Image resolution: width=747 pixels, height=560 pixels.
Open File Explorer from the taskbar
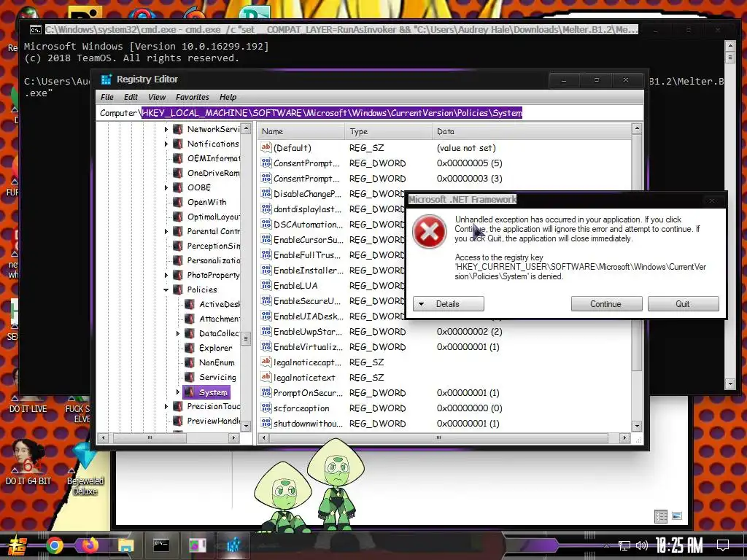click(x=125, y=545)
